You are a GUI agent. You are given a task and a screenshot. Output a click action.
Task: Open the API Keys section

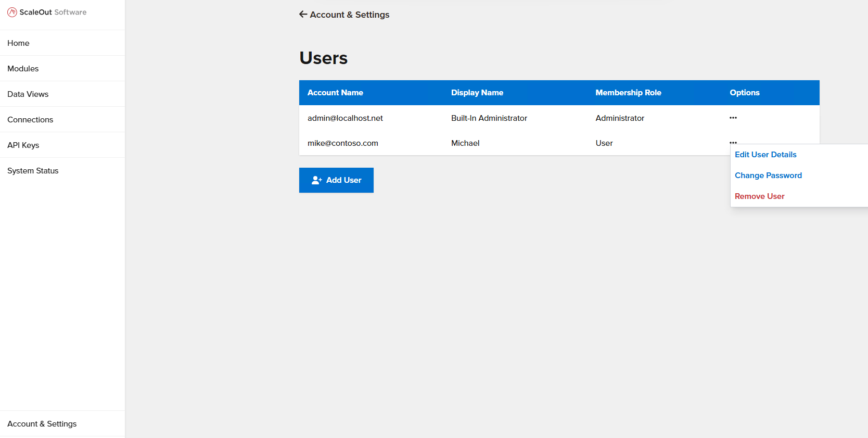click(23, 145)
